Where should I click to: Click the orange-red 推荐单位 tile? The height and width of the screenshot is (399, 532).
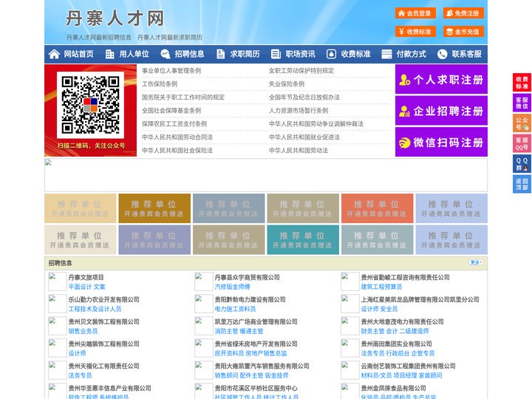tap(378, 208)
